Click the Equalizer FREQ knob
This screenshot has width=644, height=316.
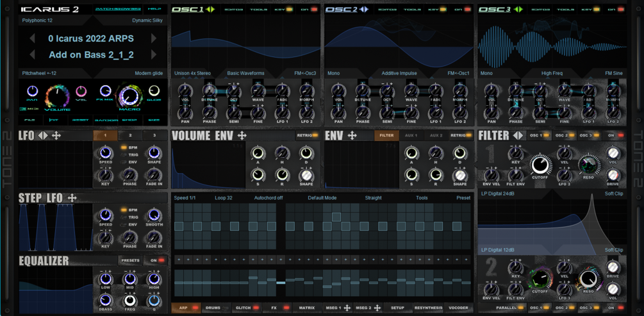coord(130,301)
